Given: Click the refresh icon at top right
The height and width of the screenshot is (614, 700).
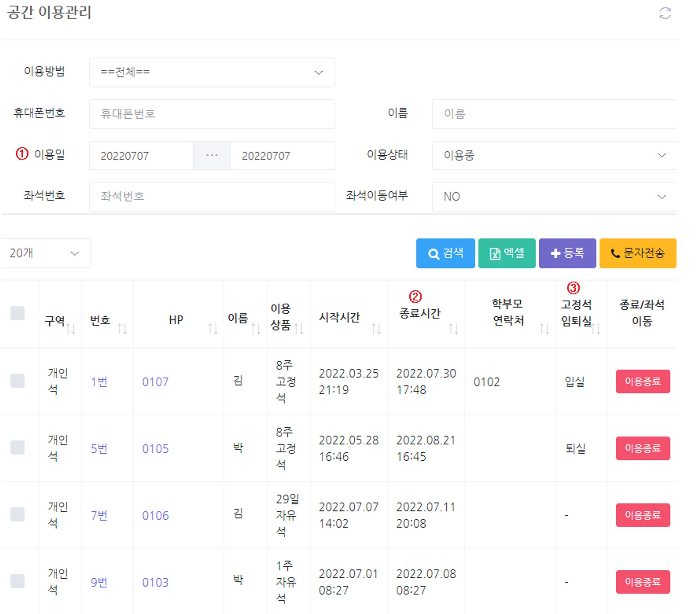Looking at the screenshot, I should tap(665, 14).
